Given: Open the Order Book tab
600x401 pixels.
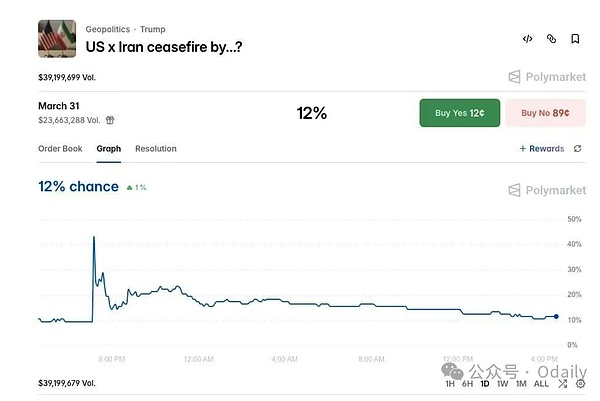Looking at the screenshot, I should click(x=60, y=149).
